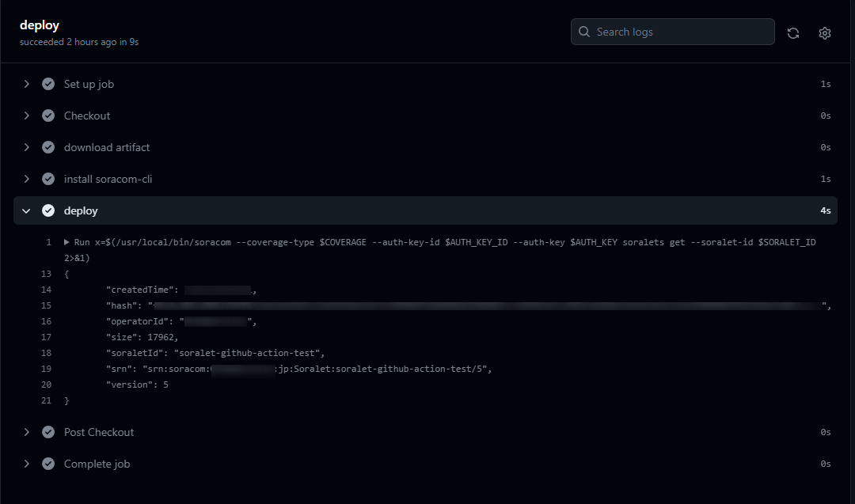Expand the install soracom-cli step
Image resolution: width=855 pixels, height=504 pixels.
pos(26,179)
